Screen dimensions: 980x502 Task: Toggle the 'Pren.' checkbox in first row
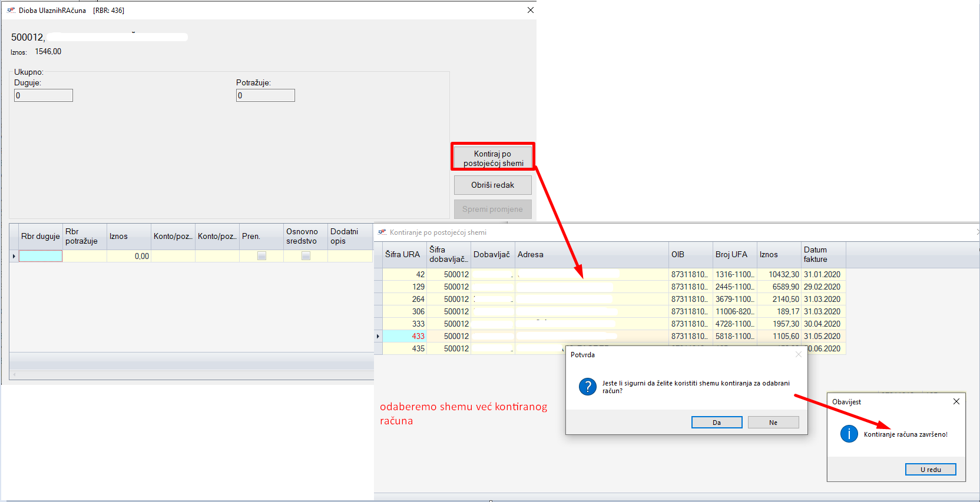(x=261, y=256)
